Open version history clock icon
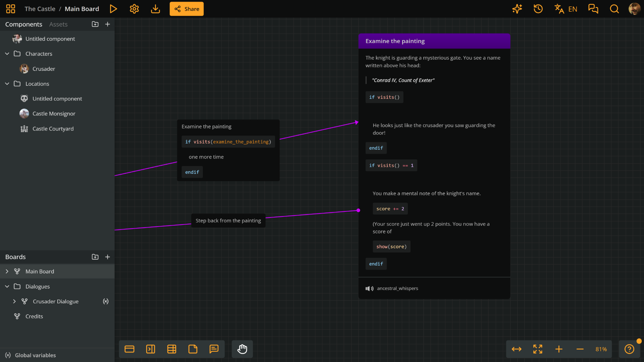The height and width of the screenshot is (362, 644). 538,9
